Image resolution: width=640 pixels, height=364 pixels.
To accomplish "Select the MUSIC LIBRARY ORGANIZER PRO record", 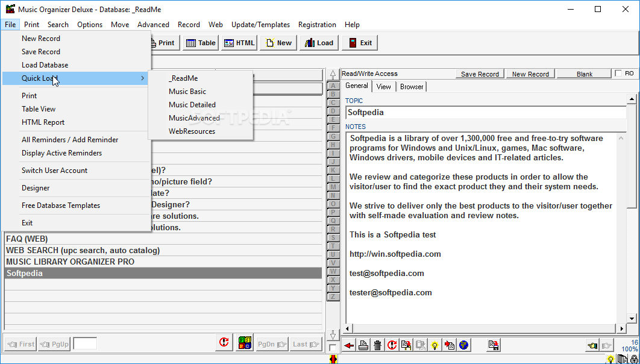I will pyautogui.click(x=163, y=262).
